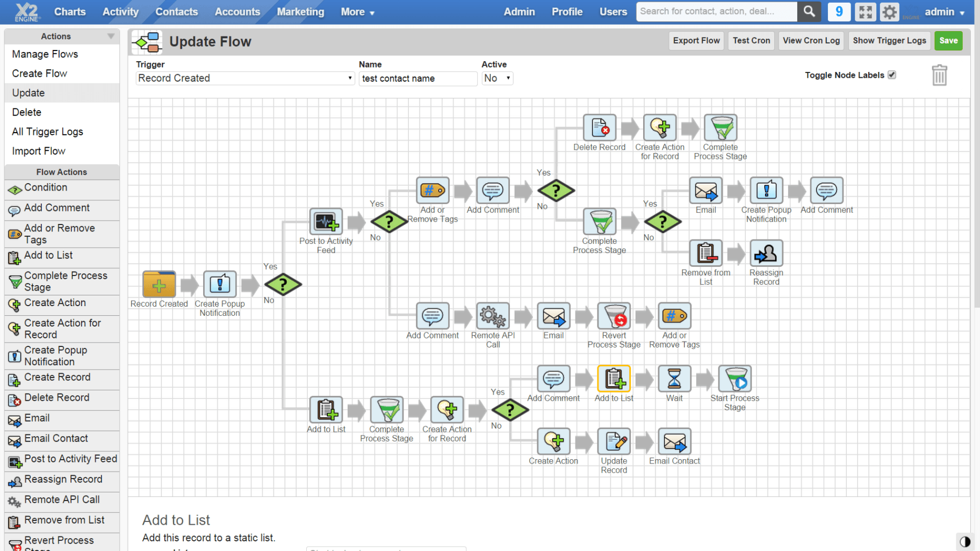Screen dimensions: 980x551
Task: Click the highlighted Add to List node
Action: [614, 379]
